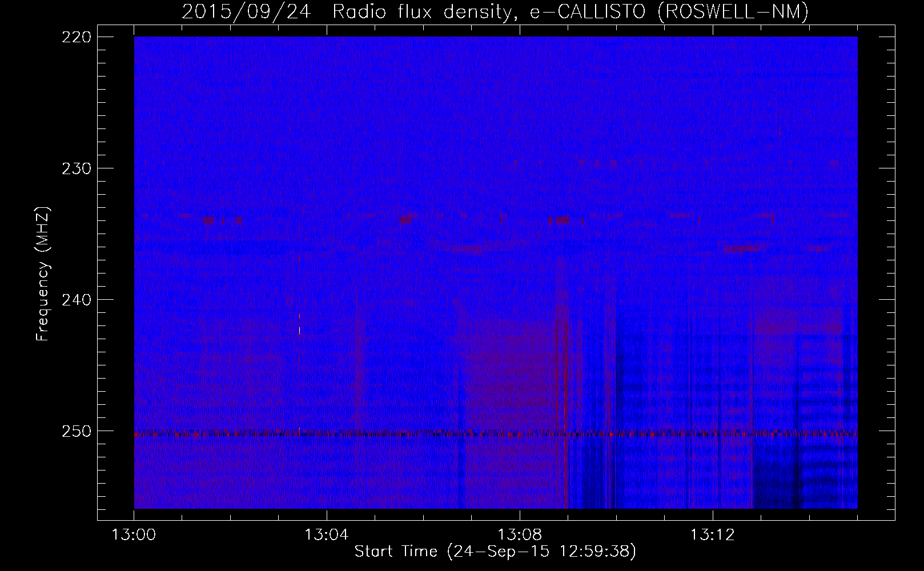This screenshot has width=924, height=571.
Task: Click the plot title mentioning e-CALLISTO ROSWELL-NM
Action: (495, 11)
